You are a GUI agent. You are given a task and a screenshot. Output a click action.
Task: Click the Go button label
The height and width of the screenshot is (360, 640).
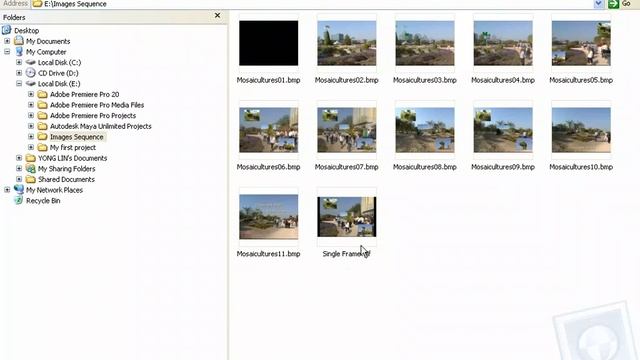[x=626, y=4]
